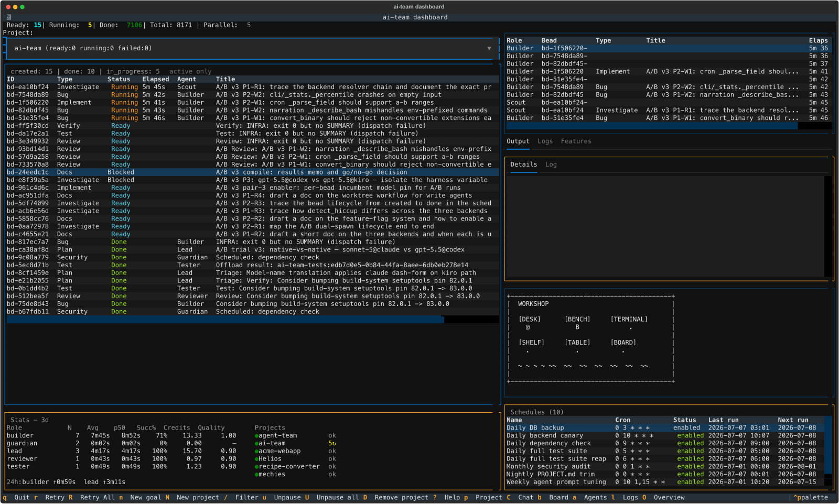This screenshot has width=839, height=504.
Task: Click the terminal icon left of title bar
Action: 9,17
